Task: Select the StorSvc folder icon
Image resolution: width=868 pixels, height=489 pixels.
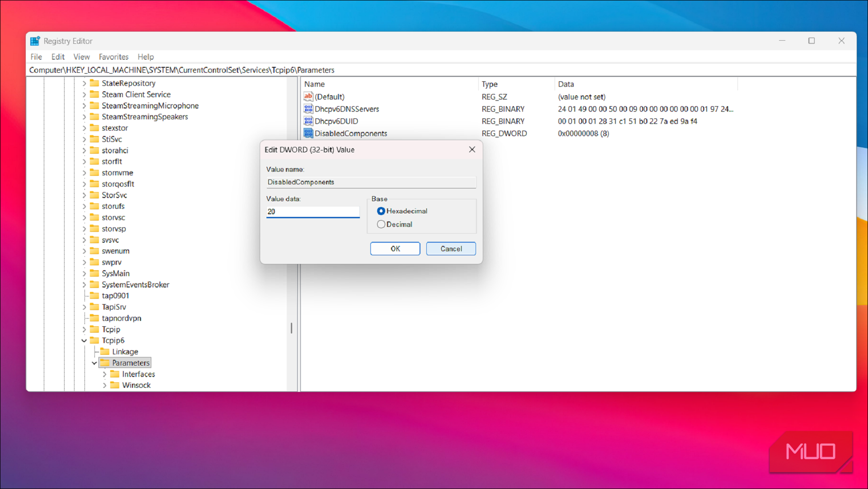Action: (94, 195)
